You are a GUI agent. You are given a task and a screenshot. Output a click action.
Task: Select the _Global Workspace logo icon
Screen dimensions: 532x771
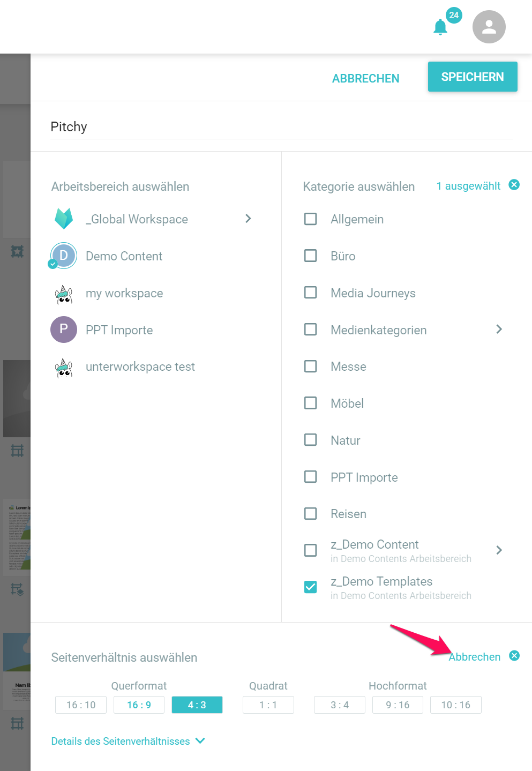(64, 219)
